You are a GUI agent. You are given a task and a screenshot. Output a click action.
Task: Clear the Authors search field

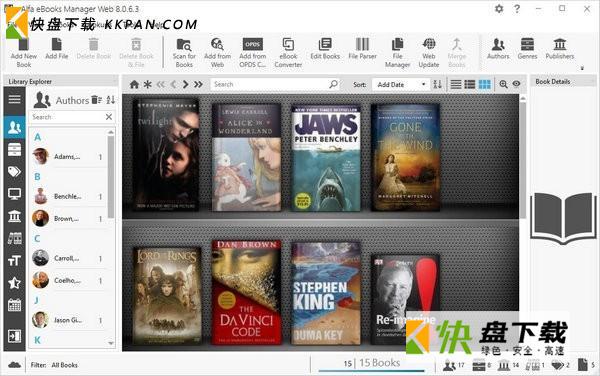click(x=109, y=117)
